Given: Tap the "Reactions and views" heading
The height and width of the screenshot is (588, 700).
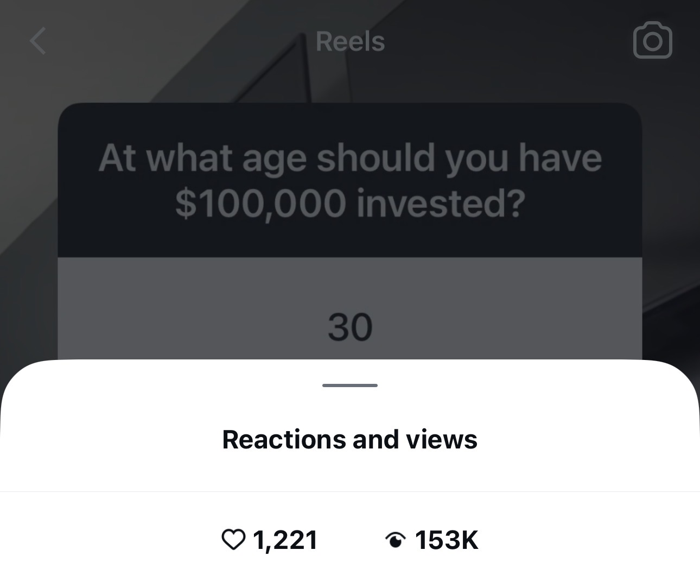Looking at the screenshot, I should [x=350, y=439].
